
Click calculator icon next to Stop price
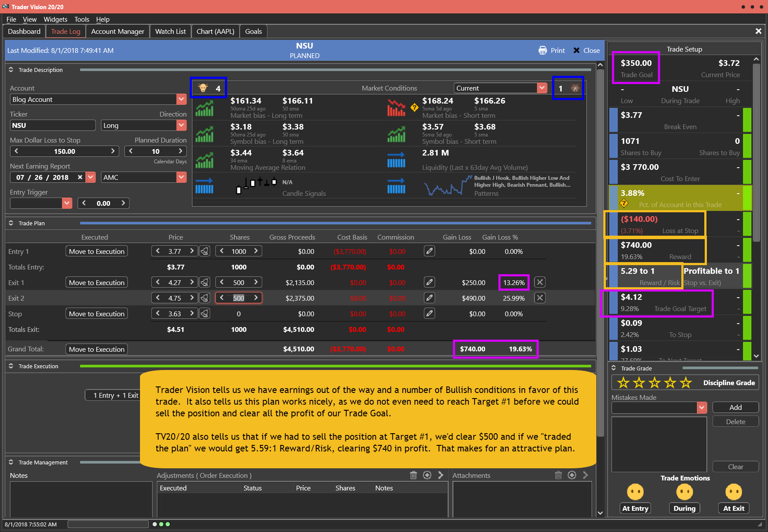tap(205, 314)
